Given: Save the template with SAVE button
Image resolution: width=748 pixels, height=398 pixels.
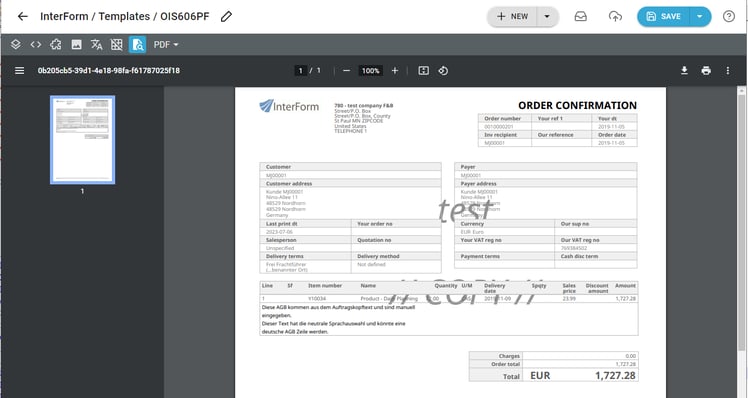Looking at the screenshot, I should click(x=663, y=16).
